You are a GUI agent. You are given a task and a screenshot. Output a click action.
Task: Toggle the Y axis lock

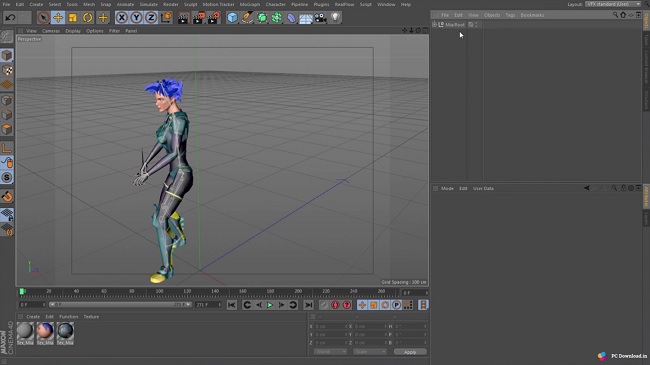[136, 17]
